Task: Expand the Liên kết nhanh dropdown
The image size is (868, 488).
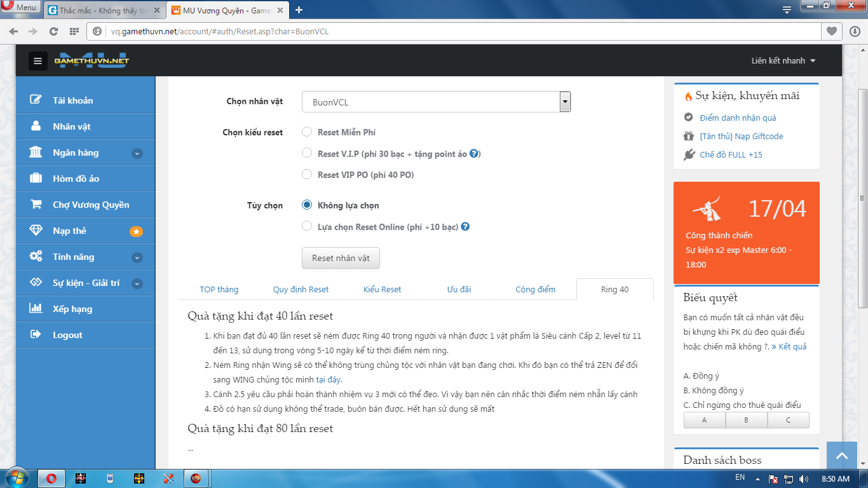Action: pos(783,61)
